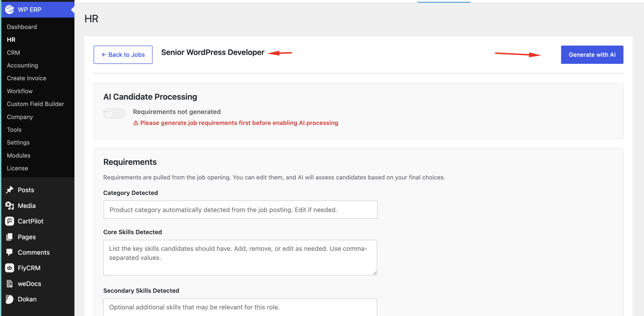
Task: Open the Workflow menu item
Action: pyautogui.click(x=20, y=91)
